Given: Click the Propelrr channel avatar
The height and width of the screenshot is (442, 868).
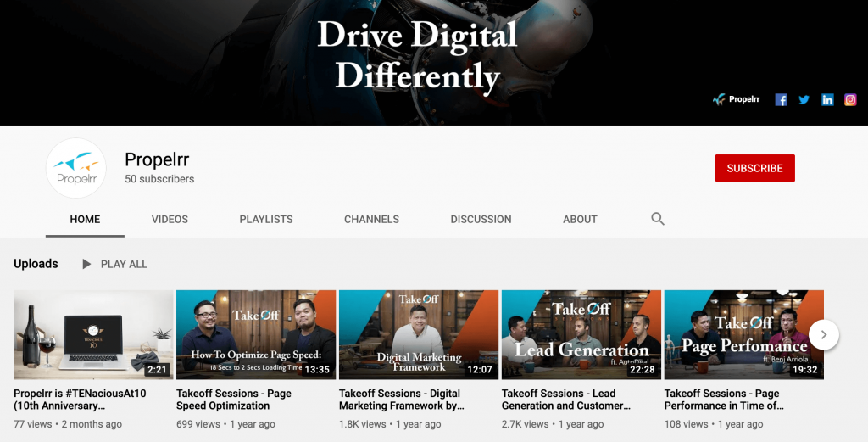Looking at the screenshot, I should (x=76, y=168).
